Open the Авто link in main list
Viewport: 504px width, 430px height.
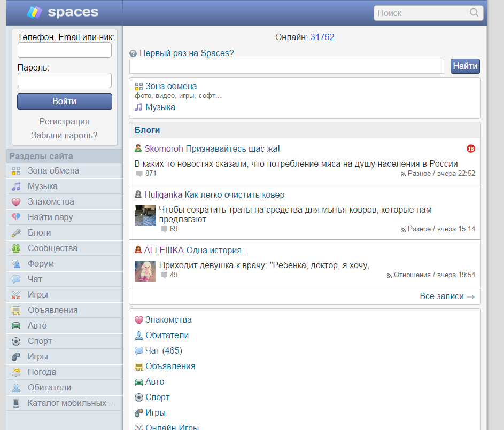tap(155, 382)
